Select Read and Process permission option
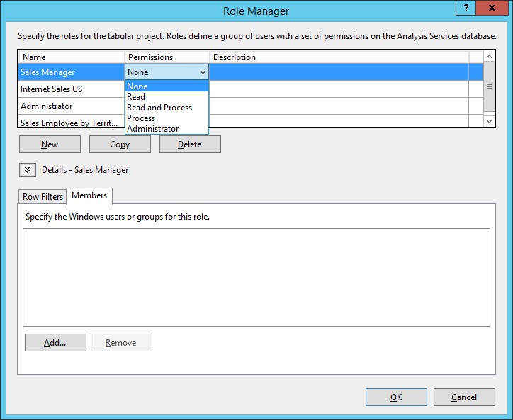This screenshot has height=420, width=513. (x=159, y=108)
